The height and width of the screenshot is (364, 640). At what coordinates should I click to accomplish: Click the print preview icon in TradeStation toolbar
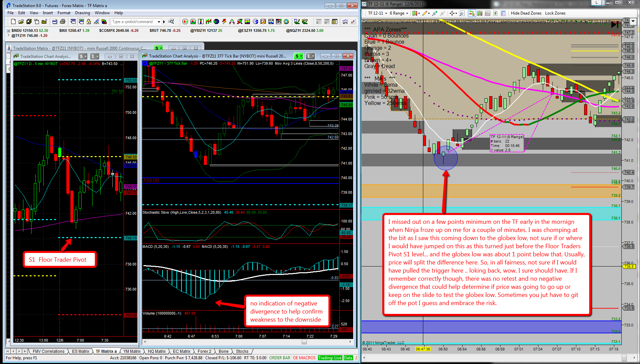click(x=55, y=22)
